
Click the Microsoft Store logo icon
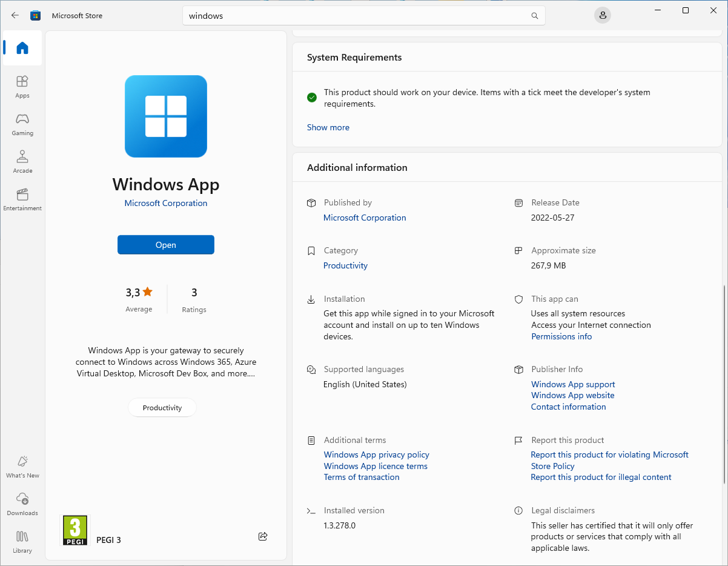coord(36,16)
